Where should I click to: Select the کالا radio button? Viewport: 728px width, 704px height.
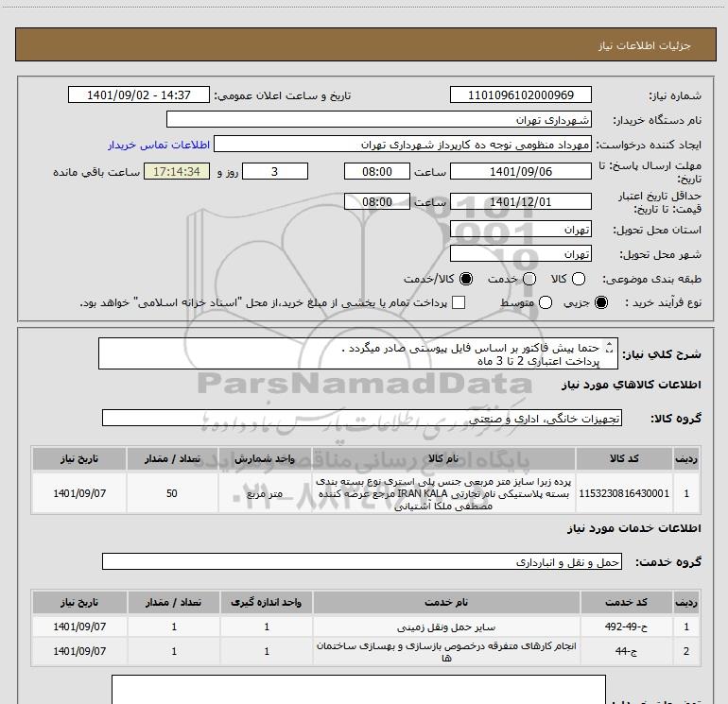click(579, 279)
